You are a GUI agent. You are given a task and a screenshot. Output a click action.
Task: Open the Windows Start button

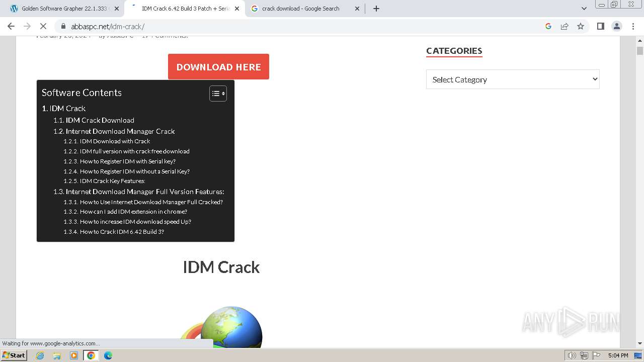click(x=14, y=355)
